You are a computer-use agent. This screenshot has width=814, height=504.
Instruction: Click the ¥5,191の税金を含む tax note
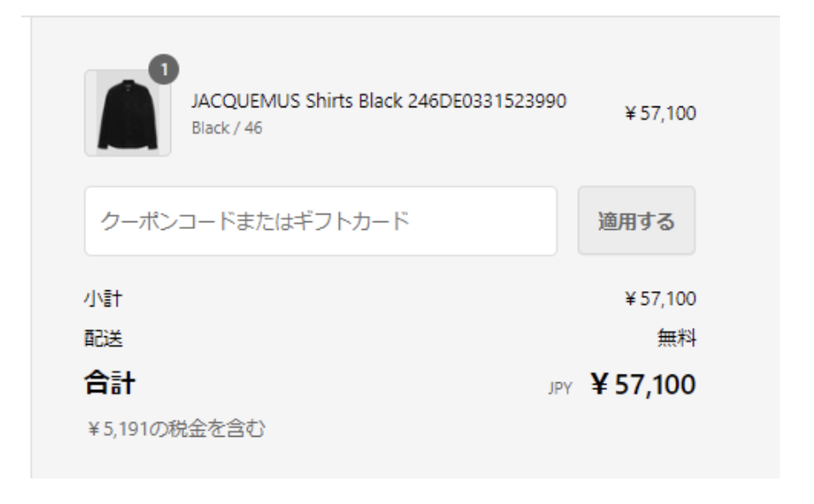pos(169,430)
